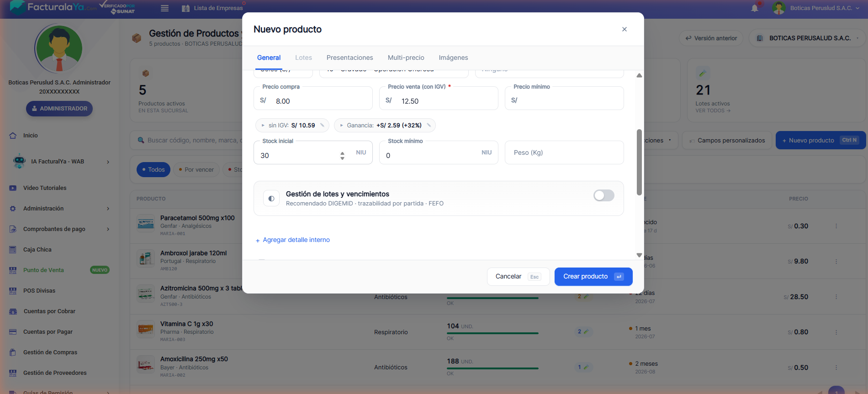Click the Administración gear icon

point(13,209)
